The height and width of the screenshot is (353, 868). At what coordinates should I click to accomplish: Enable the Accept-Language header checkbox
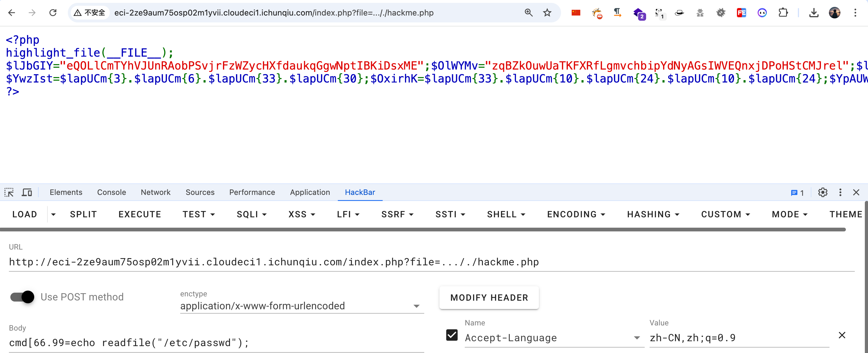[x=452, y=335]
